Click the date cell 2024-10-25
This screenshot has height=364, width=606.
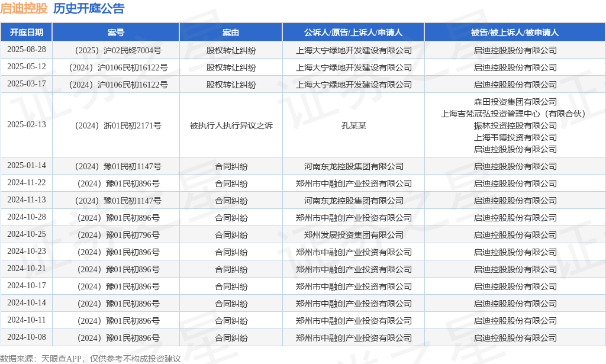(x=26, y=234)
